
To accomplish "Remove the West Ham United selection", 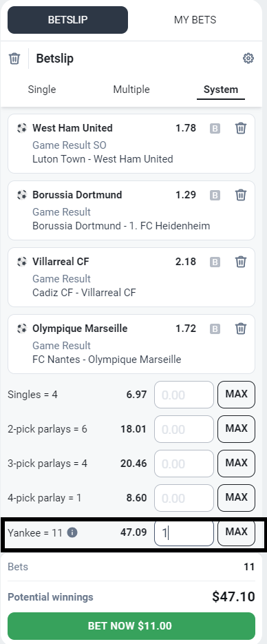I will [241, 128].
